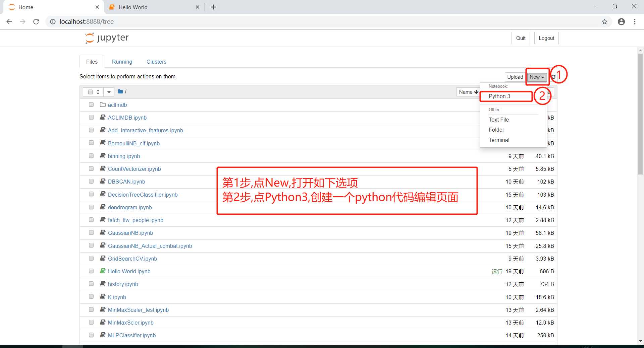644x348 pixels.
Task: Open the aclImdb folder link
Action: [117, 105]
